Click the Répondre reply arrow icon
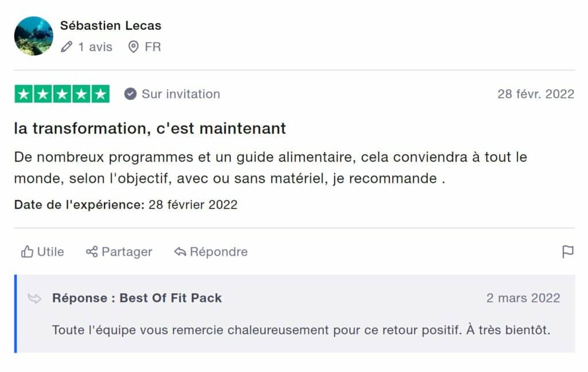This screenshot has height=372, width=588. coord(180,252)
